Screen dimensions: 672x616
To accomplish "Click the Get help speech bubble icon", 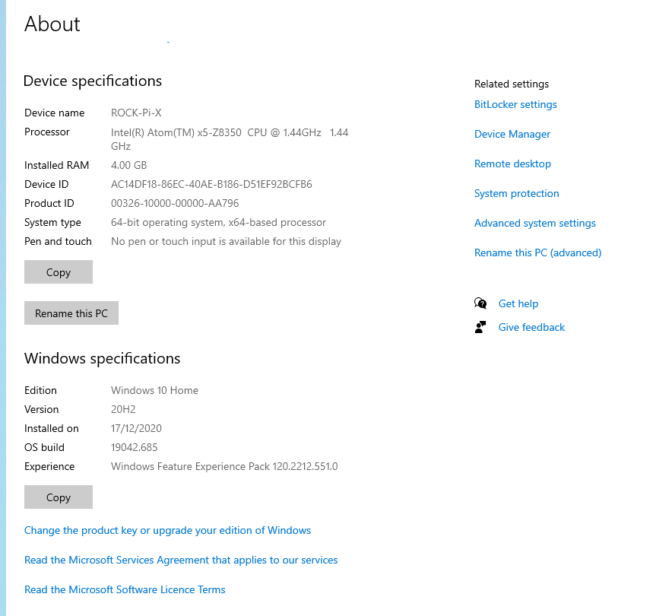I will [x=480, y=303].
